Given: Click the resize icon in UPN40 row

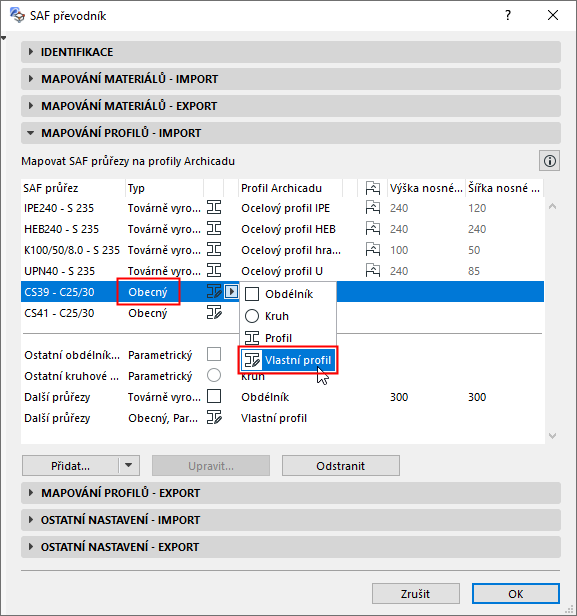Looking at the screenshot, I should tap(373, 271).
